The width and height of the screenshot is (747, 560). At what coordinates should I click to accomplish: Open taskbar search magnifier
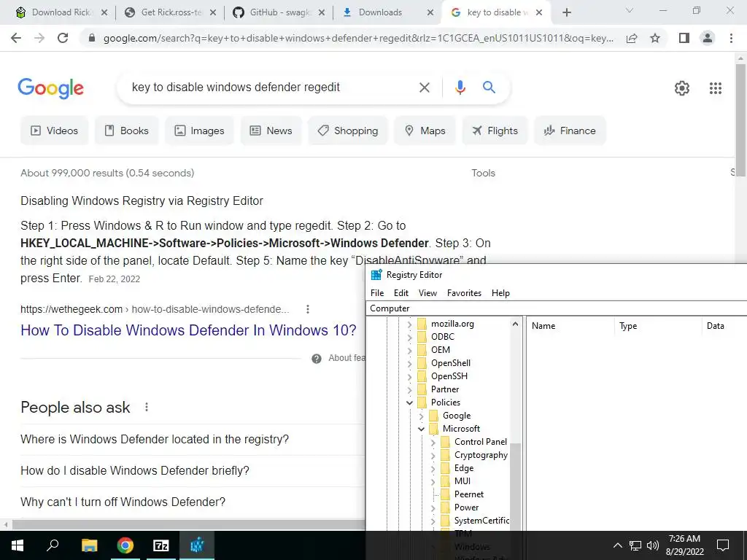click(x=53, y=545)
